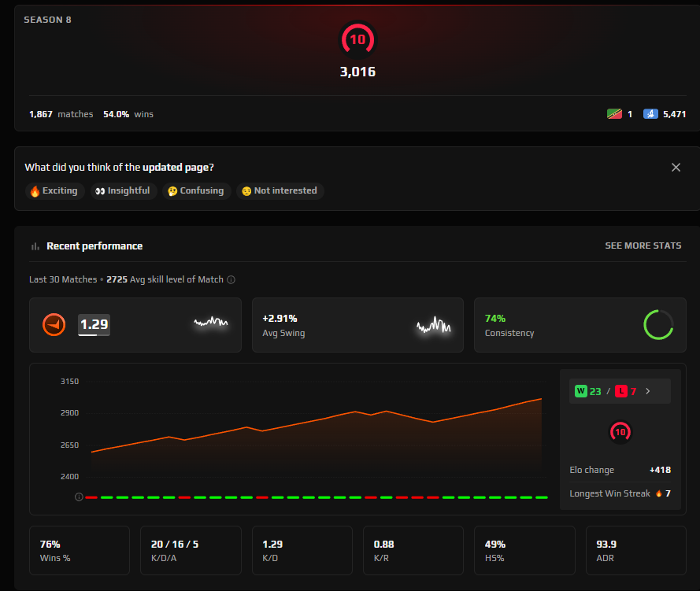Click the first red match result marker
The height and width of the screenshot is (591, 700).
tap(91, 497)
